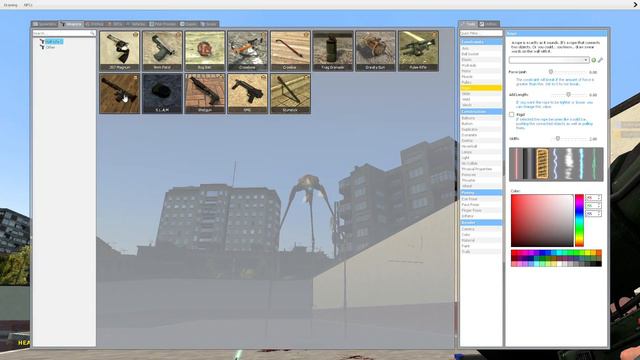Viewport: 640px width, 360px height.
Task: Choose the Frag Grenade weapon icon
Action: click(x=333, y=51)
